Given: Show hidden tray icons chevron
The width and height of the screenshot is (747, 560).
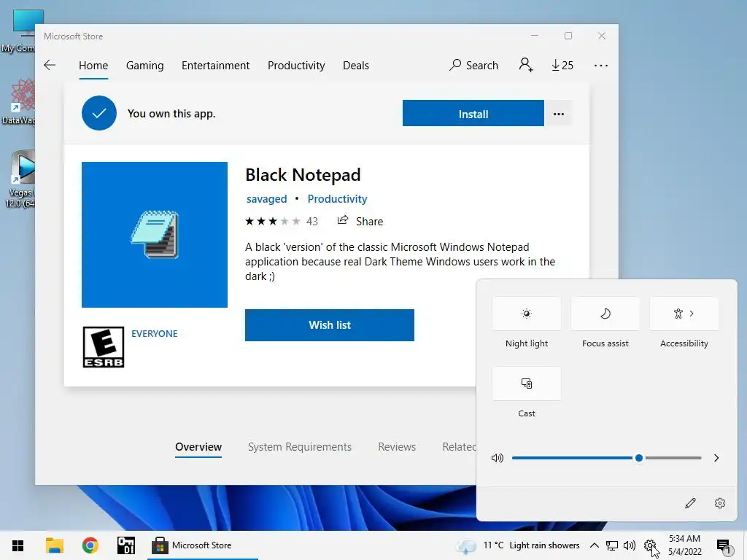Looking at the screenshot, I should point(594,545).
